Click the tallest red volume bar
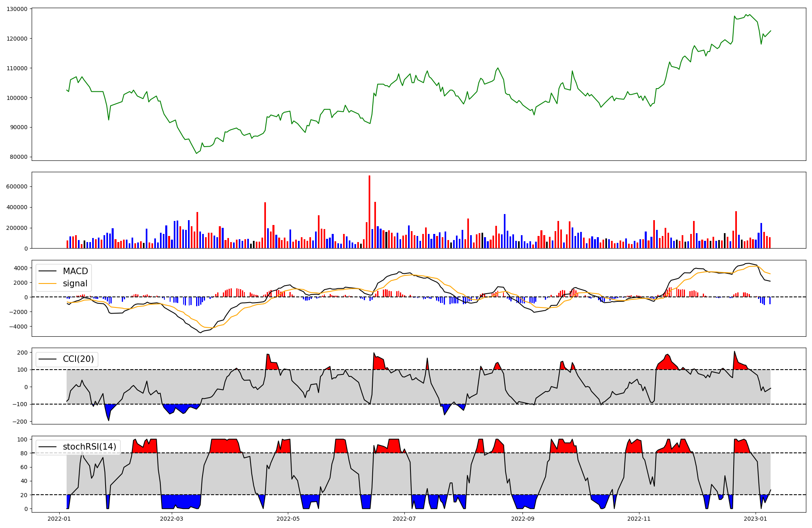The width and height of the screenshot is (812, 528). [x=369, y=211]
